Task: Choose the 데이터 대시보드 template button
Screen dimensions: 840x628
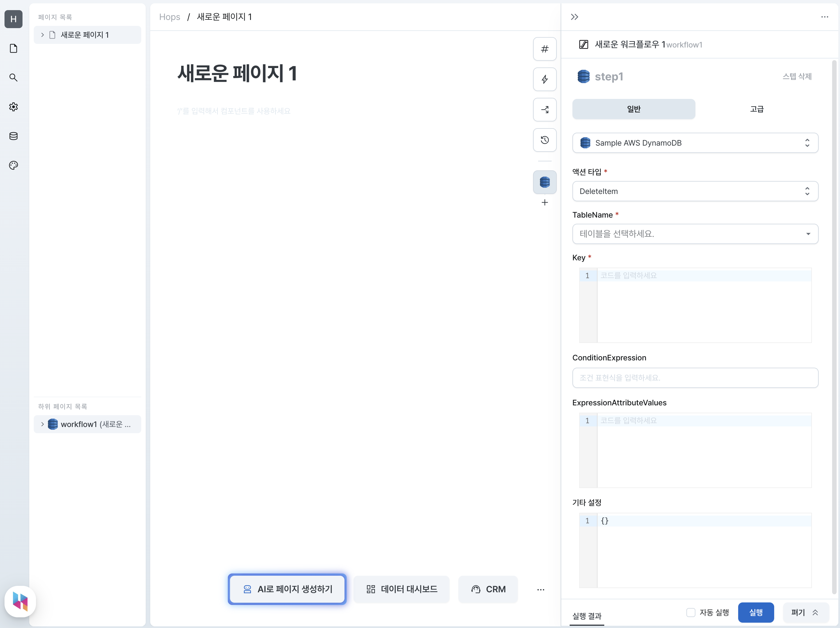Action: pos(401,589)
